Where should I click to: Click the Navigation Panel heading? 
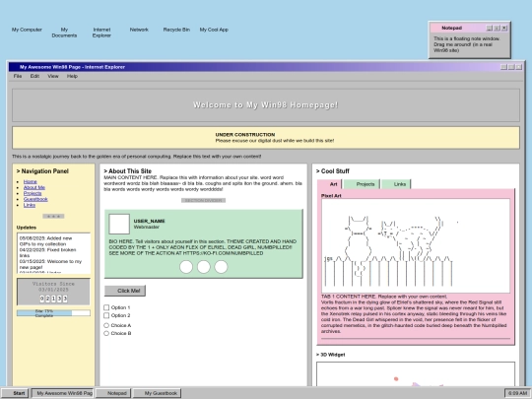click(42, 171)
